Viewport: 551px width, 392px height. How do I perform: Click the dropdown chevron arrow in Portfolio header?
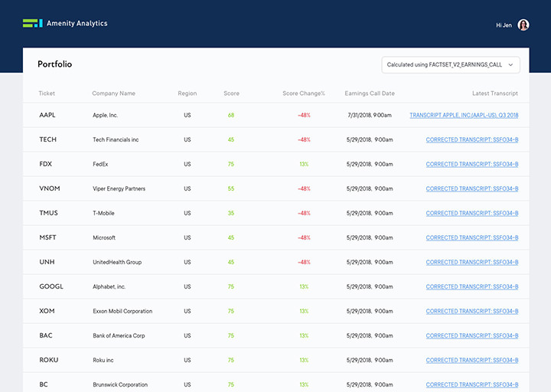click(510, 64)
